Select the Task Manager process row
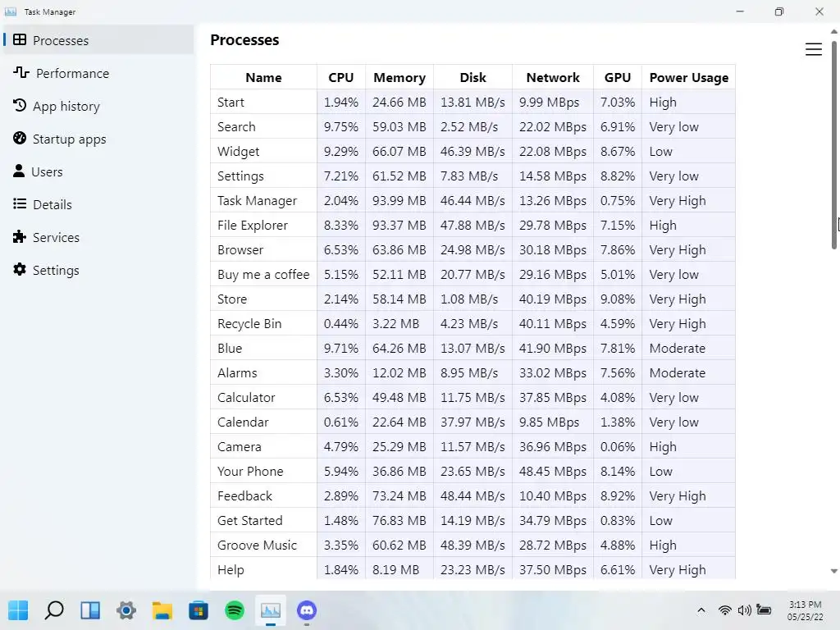This screenshot has width=840, height=630. tap(257, 201)
